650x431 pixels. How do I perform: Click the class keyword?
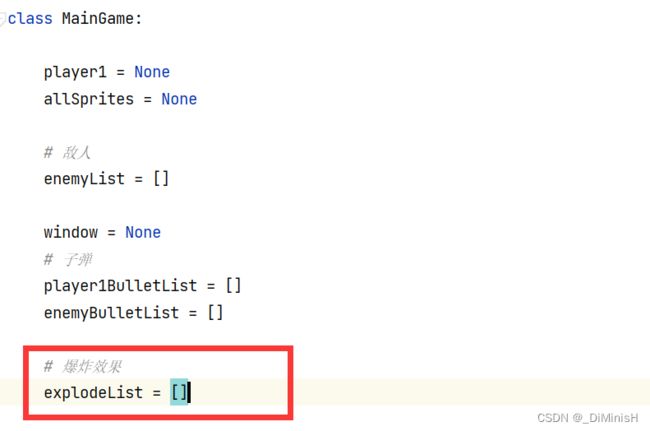tap(30, 19)
